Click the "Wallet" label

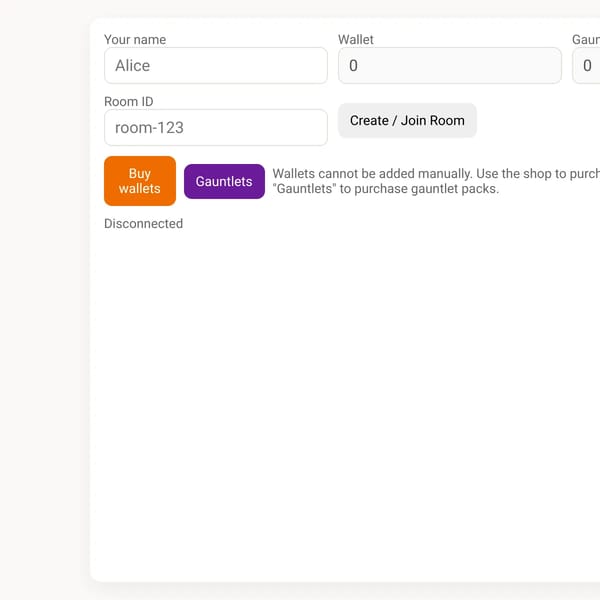356,39
